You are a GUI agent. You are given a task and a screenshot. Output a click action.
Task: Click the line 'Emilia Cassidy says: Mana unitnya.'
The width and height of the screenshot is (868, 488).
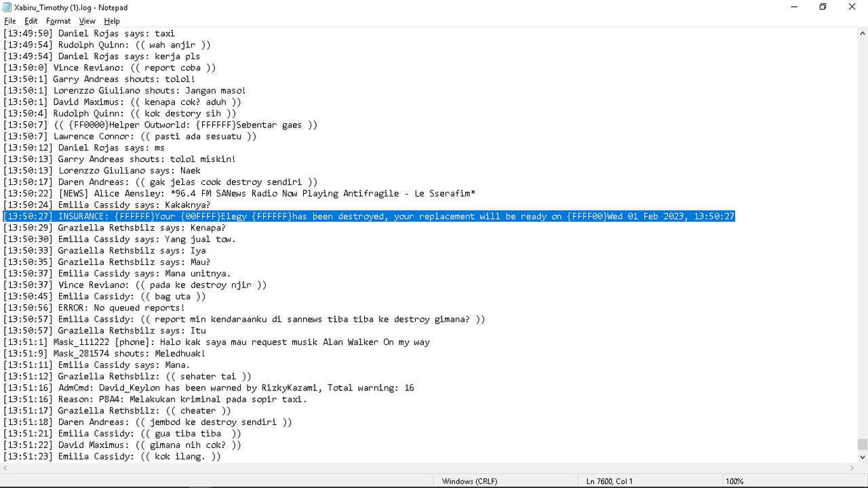pyautogui.click(x=117, y=274)
